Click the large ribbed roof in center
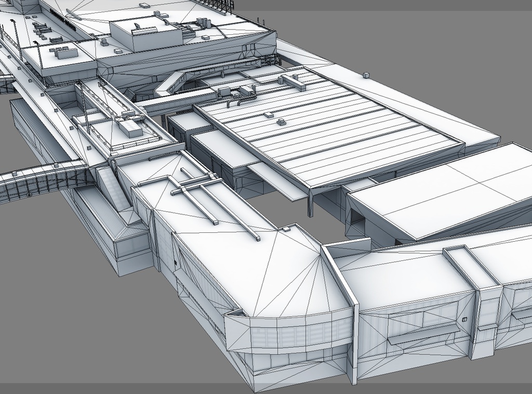The width and height of the screenshot is (532, 394). click(x=332, y=135)
